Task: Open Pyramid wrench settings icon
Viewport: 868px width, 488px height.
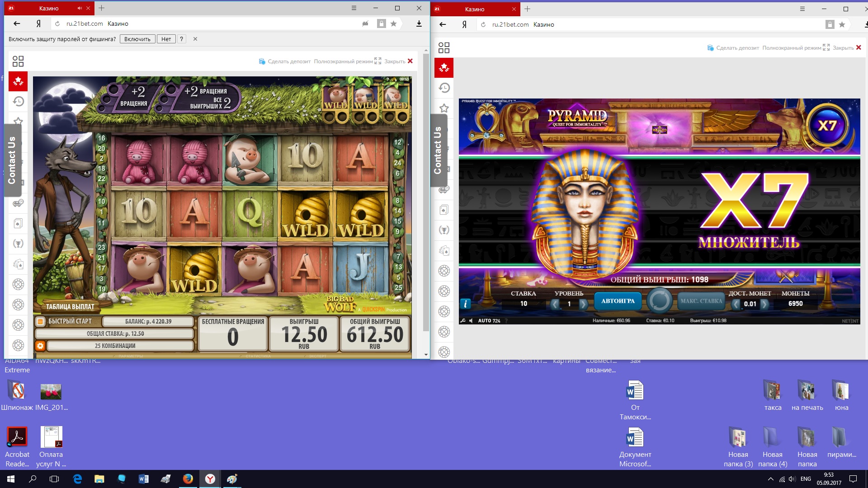Action: point(463,320)
